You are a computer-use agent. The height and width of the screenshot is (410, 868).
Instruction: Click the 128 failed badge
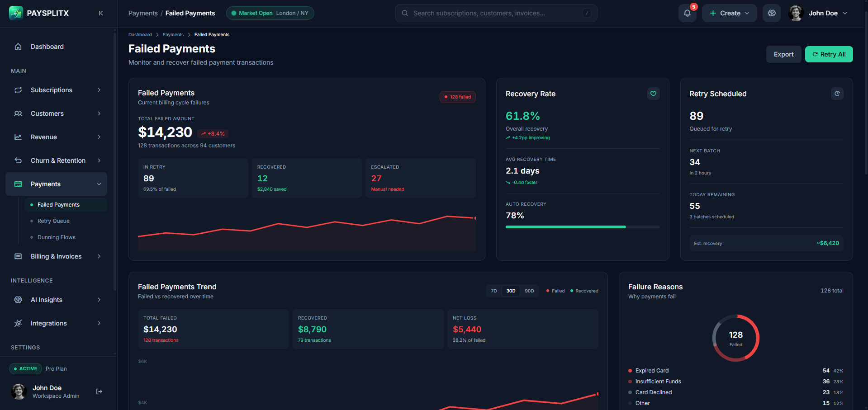point(457,97)
